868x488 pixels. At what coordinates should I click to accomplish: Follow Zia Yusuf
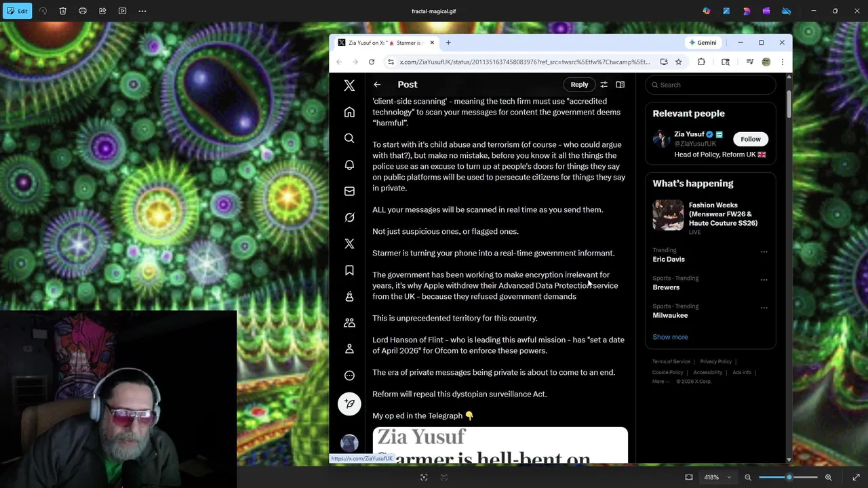click(x=751, y=139)
